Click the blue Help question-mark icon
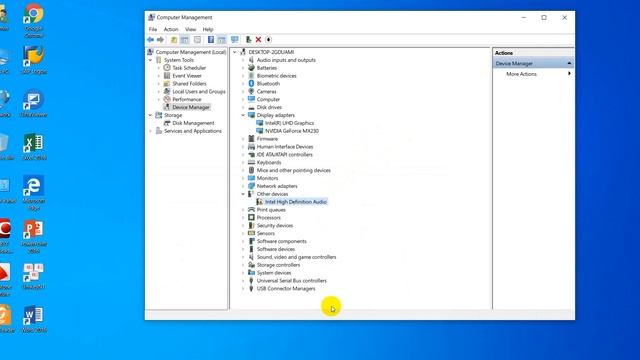 (x=211, y=40)
